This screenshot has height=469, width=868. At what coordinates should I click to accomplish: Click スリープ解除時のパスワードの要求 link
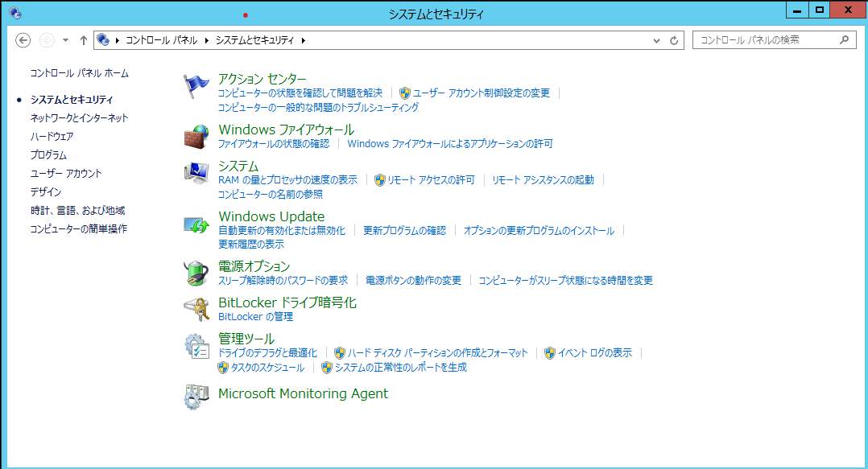(283, 281)
